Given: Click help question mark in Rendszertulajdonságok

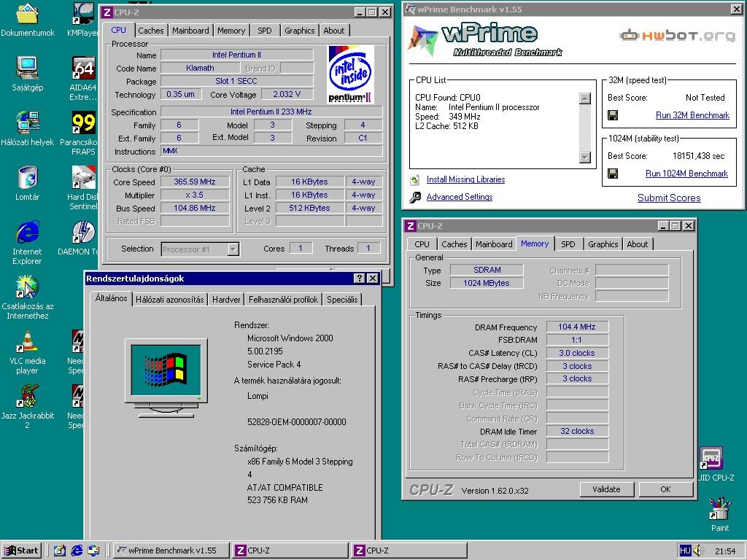Looking at the screenshot, I should [x=359, y=278].
